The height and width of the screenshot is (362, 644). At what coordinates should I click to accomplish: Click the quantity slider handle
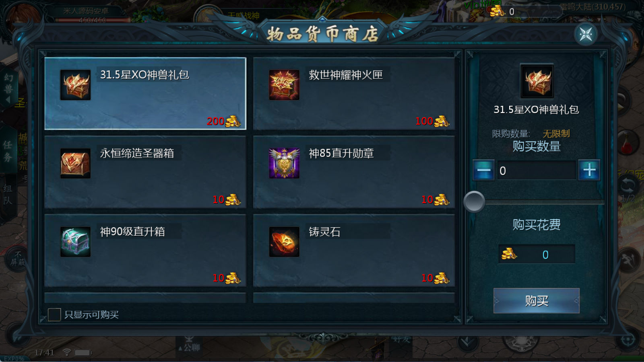(x=474, y=202)
